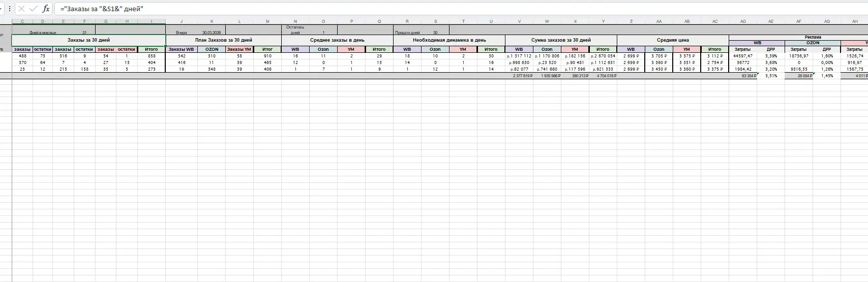Select the cell with value 348

coord(212,69)
